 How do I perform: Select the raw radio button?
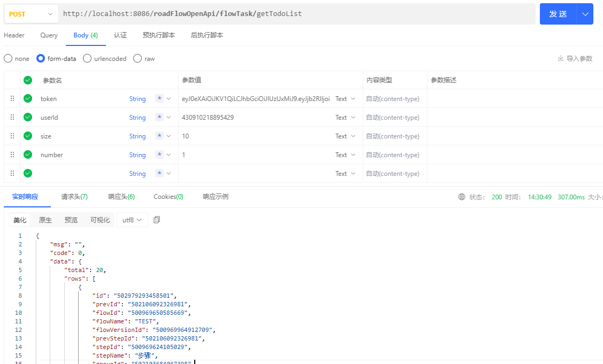click(138, 58)
